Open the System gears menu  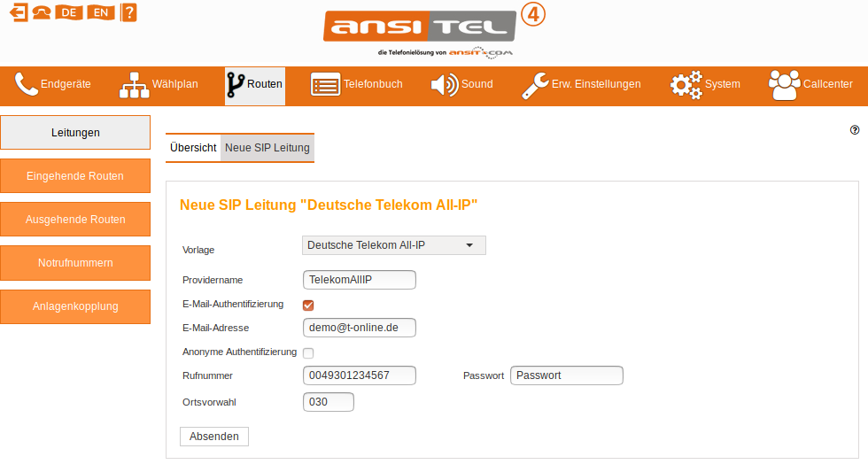point(705,85)
